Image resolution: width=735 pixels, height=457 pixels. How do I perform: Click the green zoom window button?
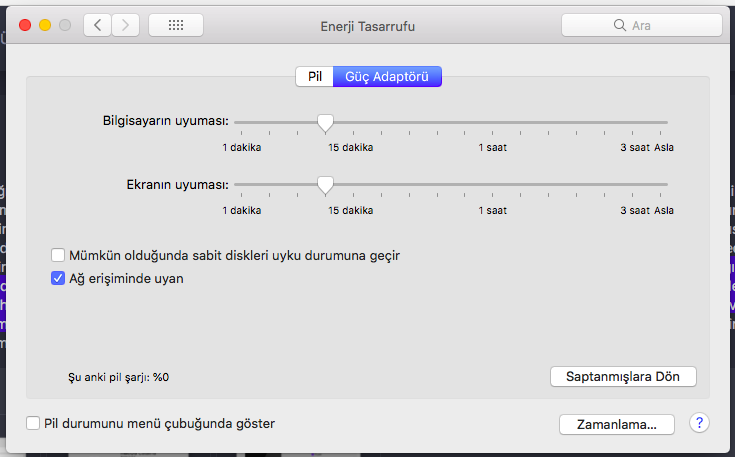(65, 25)
